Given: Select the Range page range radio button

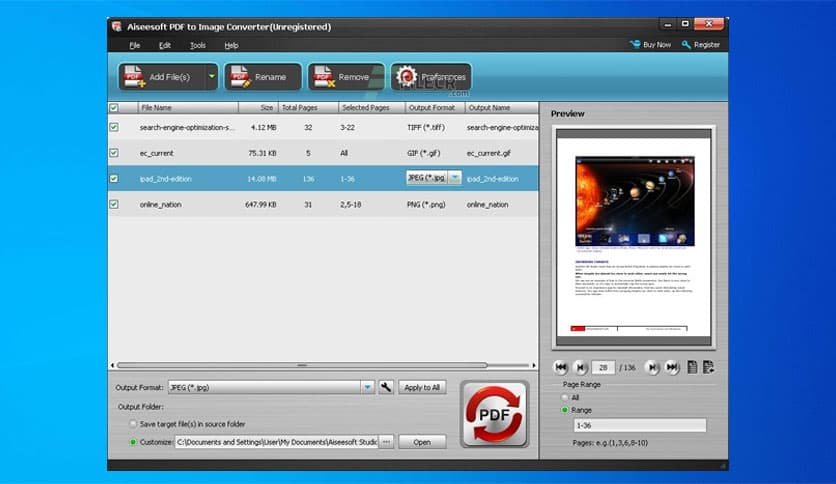Looking at the screenshot, I should click(x=565, y=410).
